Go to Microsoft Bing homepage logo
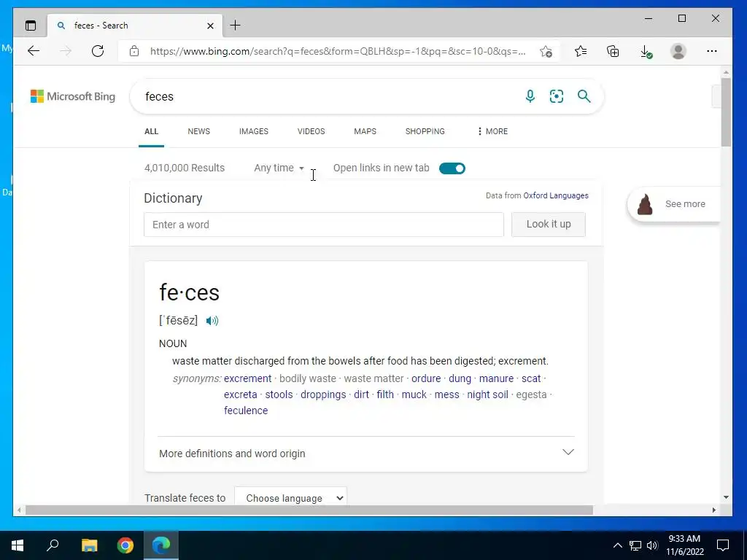 point(73,96)
